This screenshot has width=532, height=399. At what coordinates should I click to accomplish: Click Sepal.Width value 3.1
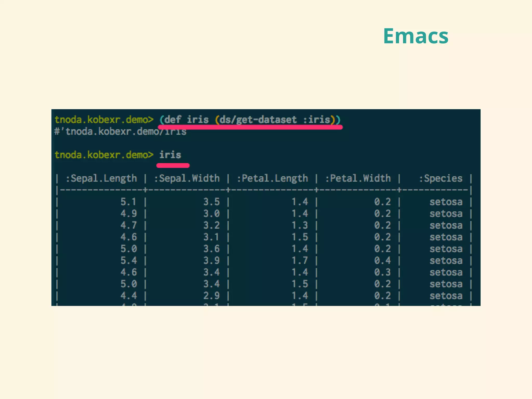pyautogui.click(x=211, y=237)
